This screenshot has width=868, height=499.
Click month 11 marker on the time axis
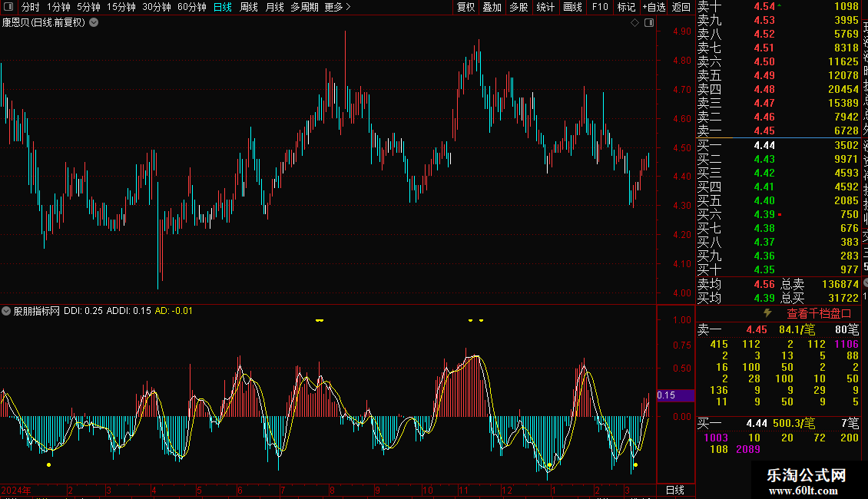point(463,491)
